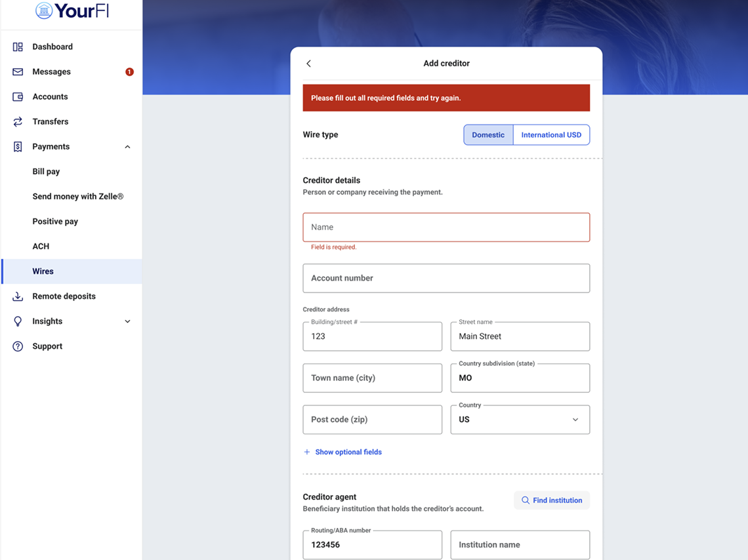
Task: Open Remote deposits via its download icon
Action: click(18, 296)
